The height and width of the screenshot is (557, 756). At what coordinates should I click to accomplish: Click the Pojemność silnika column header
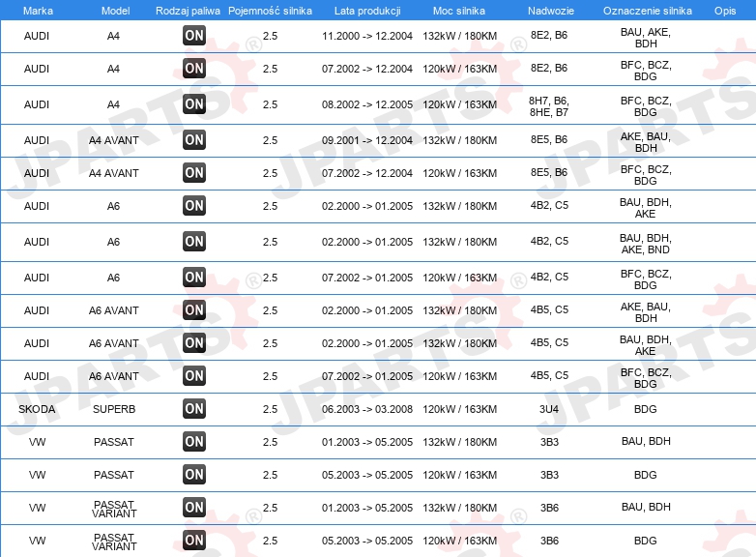[x=270, y=11]
